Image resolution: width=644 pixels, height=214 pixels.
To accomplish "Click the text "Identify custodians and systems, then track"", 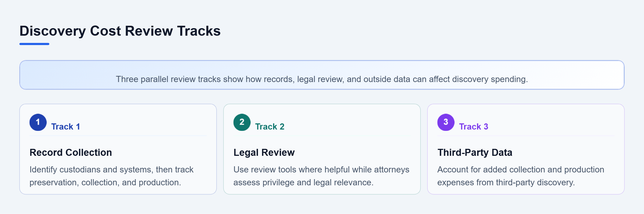I will (x=111, y=169).
